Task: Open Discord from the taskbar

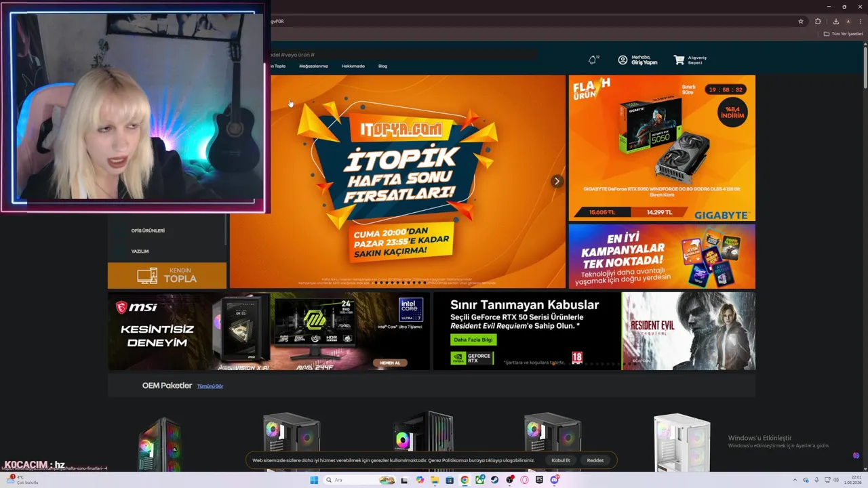Action: [555, 480]
